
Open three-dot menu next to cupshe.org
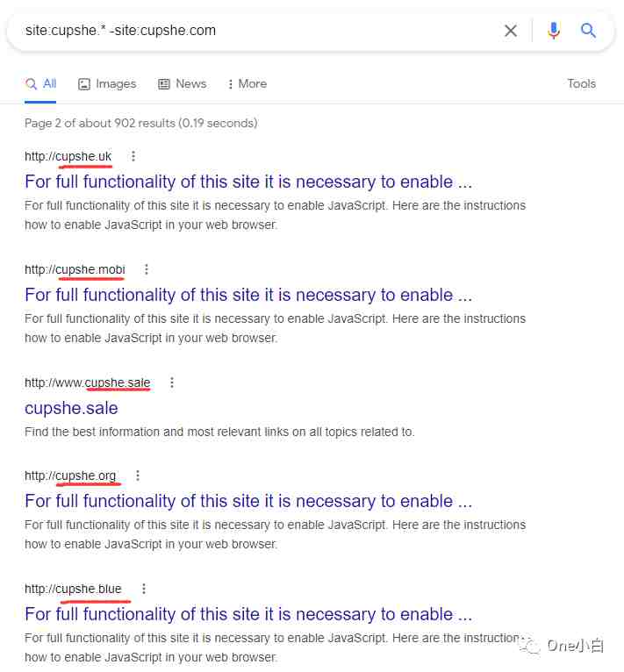coord(138,475)
